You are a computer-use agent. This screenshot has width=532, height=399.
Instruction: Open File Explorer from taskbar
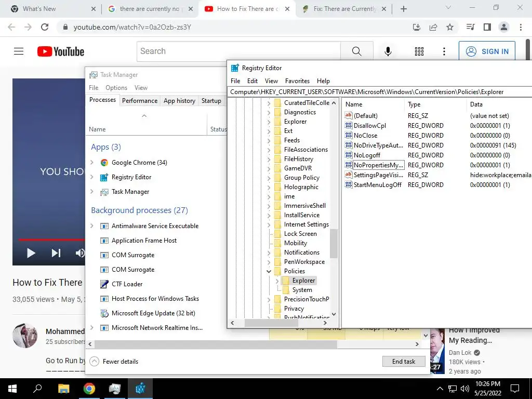coord(63,389)
